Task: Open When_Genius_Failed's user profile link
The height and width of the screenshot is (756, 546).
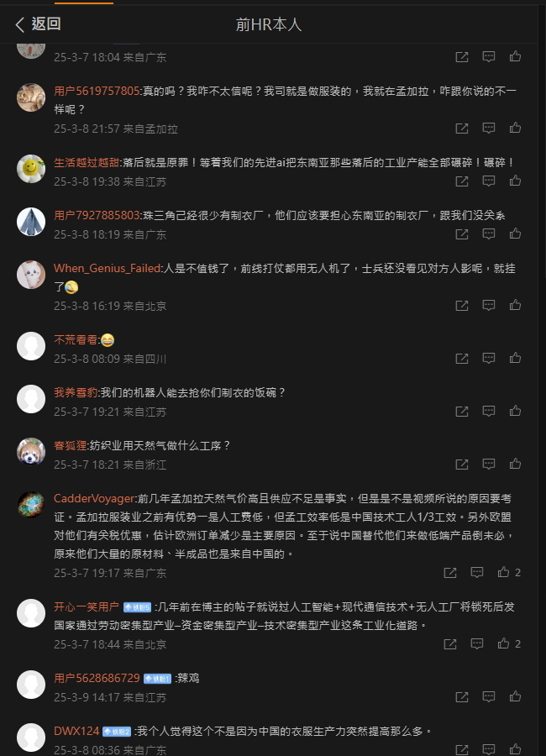Action: [x=107, y=268]
